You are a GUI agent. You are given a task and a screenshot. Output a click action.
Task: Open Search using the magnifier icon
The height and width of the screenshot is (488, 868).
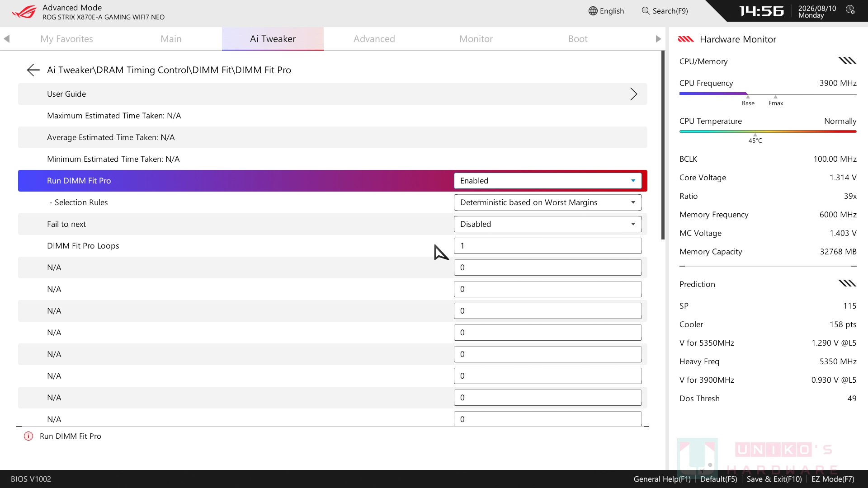pyautogui.click(x=646, y=11)
